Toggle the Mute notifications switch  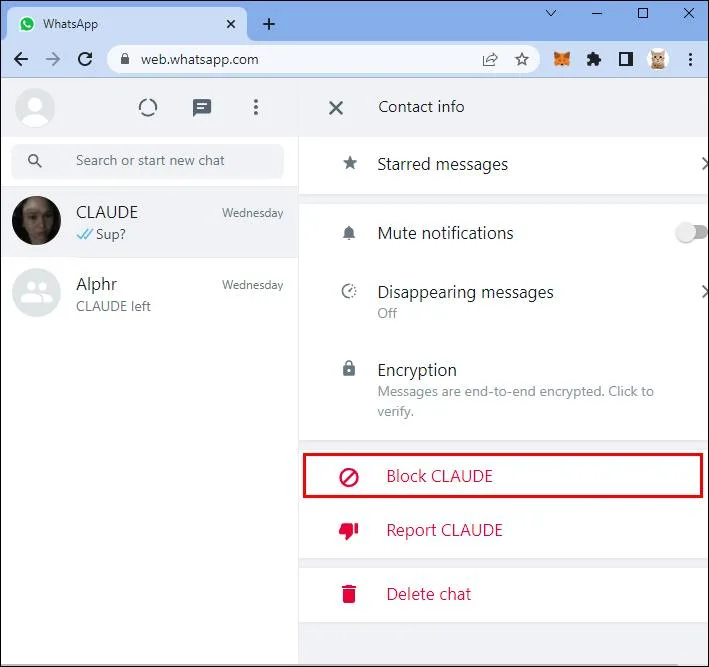692,233
